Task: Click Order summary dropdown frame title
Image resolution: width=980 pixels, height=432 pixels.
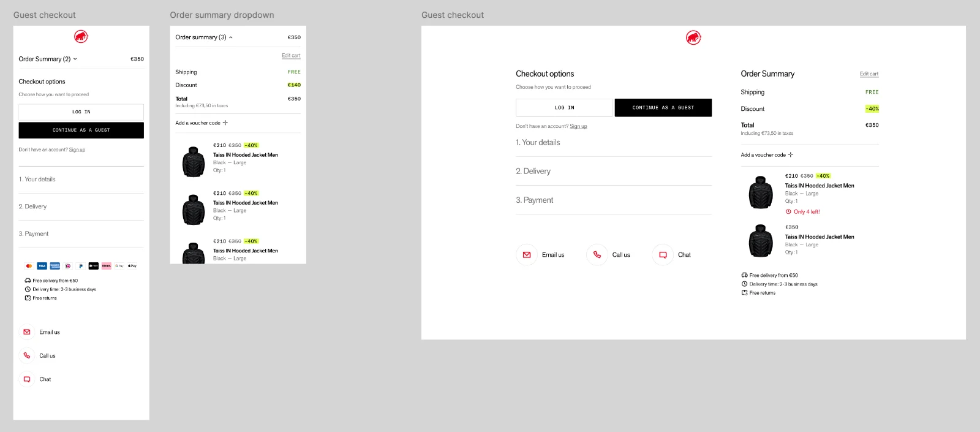Action: pyautogui.click(x=222, y=15)
